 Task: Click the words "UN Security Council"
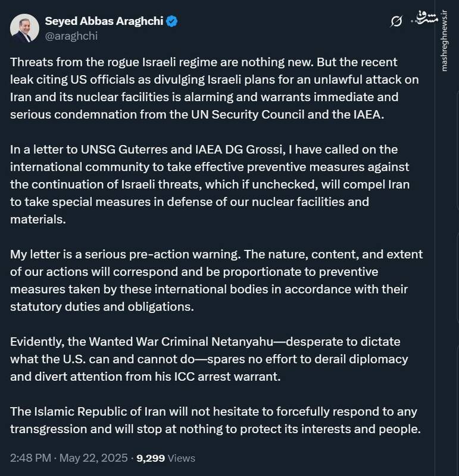[x=255, y=114]
